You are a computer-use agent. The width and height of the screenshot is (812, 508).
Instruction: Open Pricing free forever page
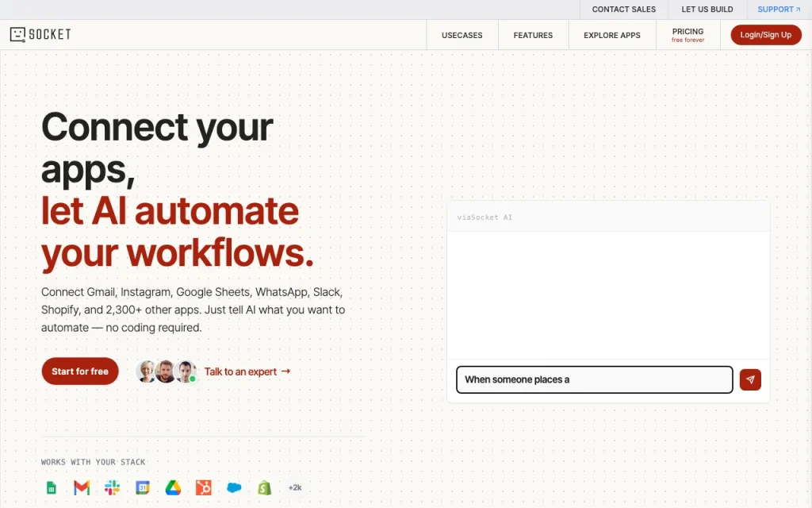(688, 35)
